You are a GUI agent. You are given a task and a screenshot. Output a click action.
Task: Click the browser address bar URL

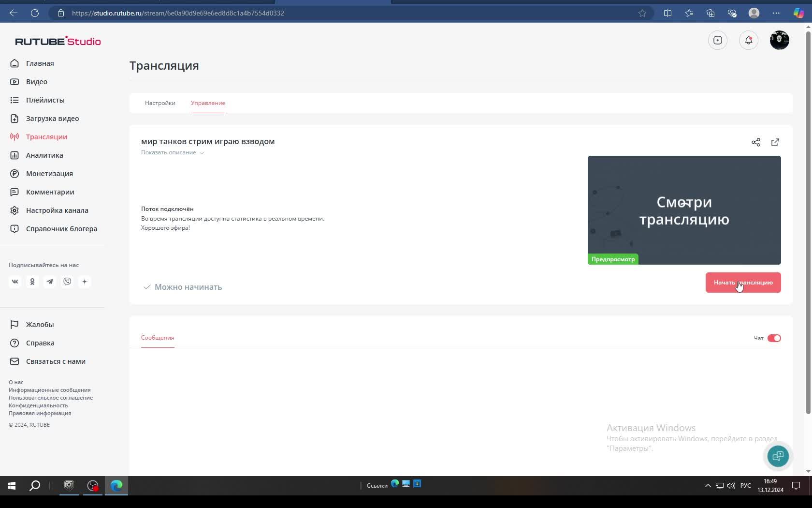coord(178,13)
